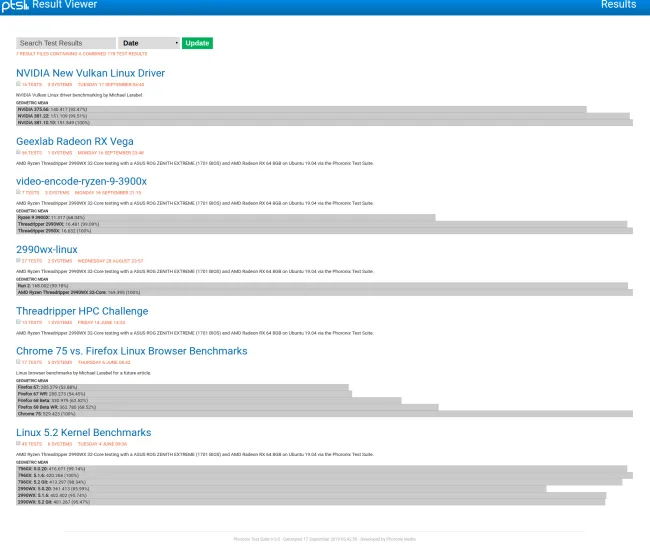Click Chrome result's Linux browser benchmarks description
The height and width of the screenshot is (547, 650).
tap(83, 373)
